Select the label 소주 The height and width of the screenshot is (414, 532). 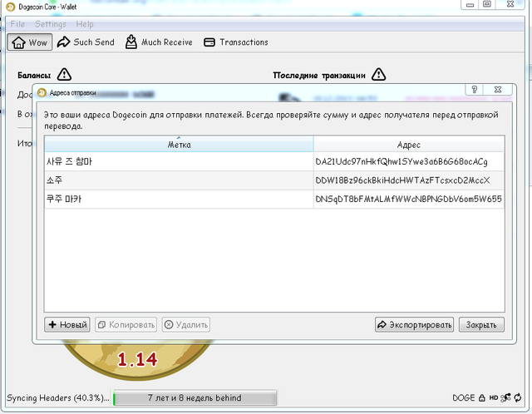click(x=54, y=180)
